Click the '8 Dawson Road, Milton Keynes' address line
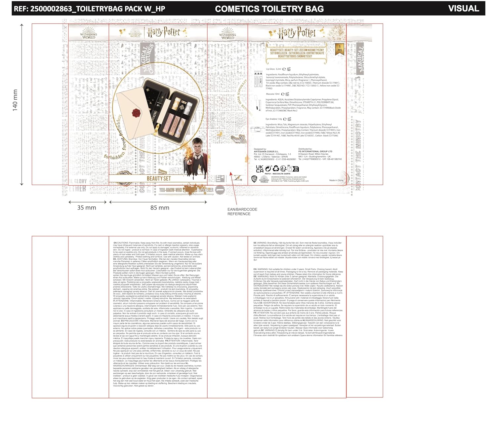Viewport: 496px width, 448px height. click(x=313, y=154)
